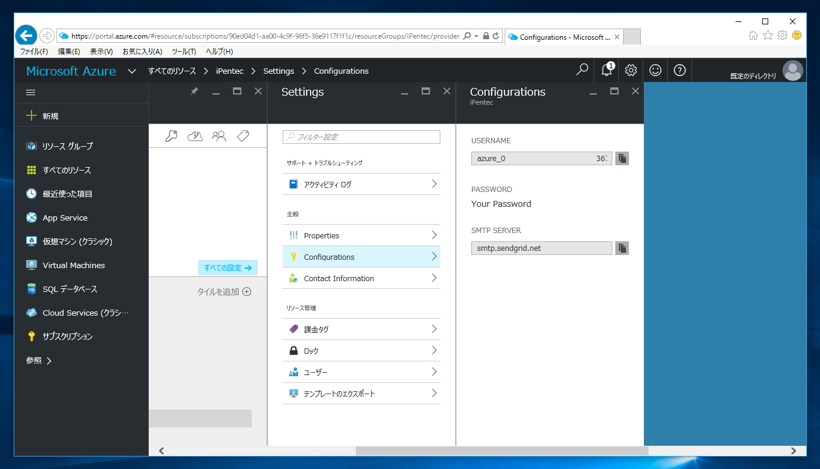
Task: Open the notifications bell in the Azure header
Action: click(607, 71)
